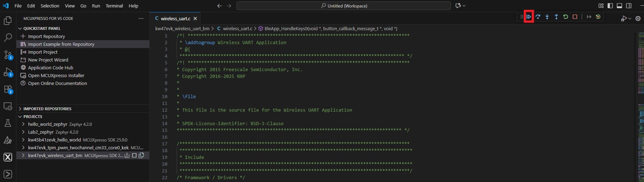Click the Continue debug button
644x182 pixels.
529,17
